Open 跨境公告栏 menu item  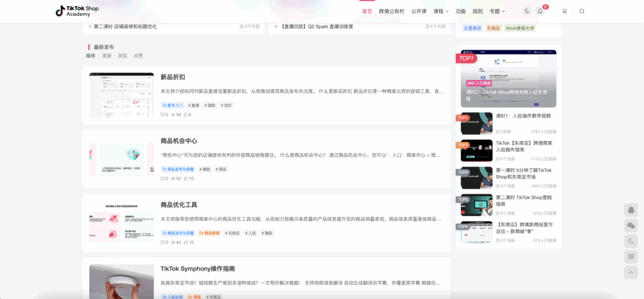[x=391, y=11]
